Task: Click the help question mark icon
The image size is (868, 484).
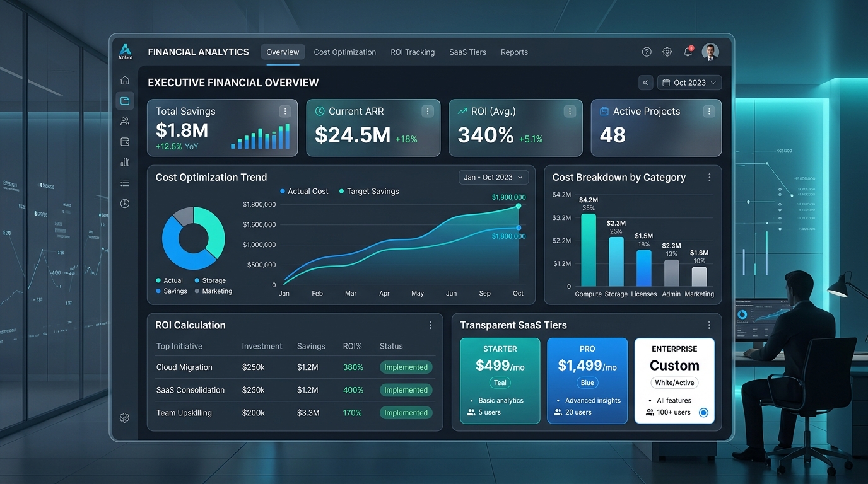Action: coord(647,52)
